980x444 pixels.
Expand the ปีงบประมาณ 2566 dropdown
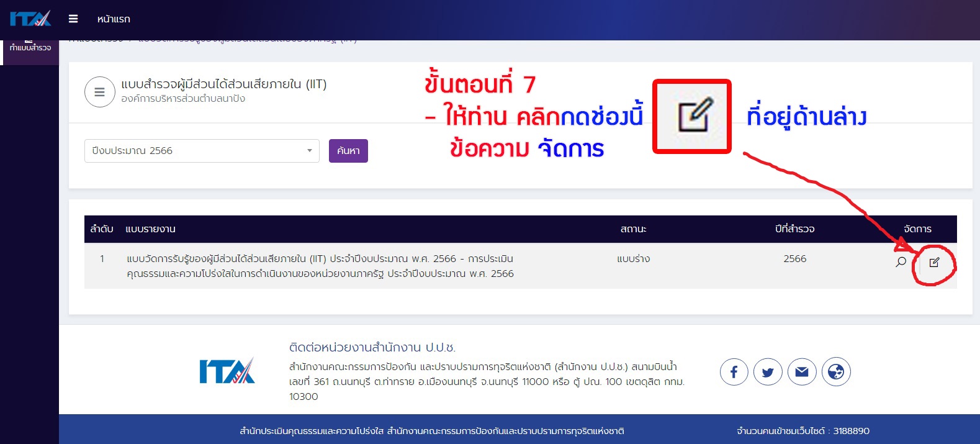202,151
